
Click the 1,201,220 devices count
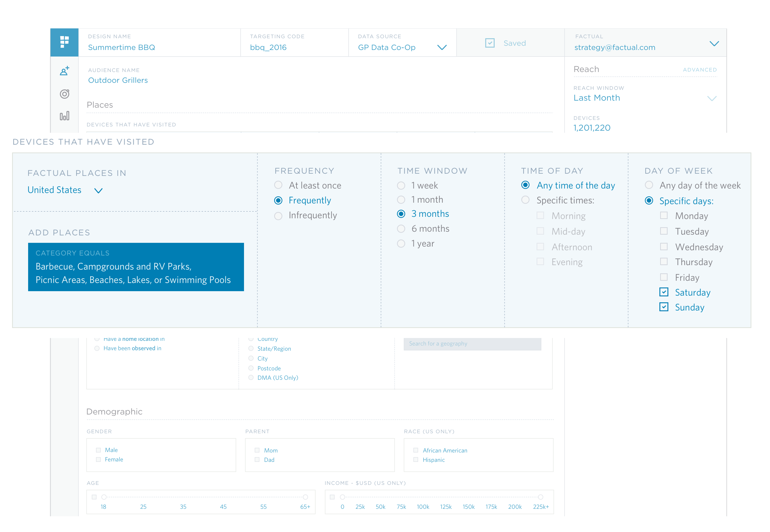point(592,128)
